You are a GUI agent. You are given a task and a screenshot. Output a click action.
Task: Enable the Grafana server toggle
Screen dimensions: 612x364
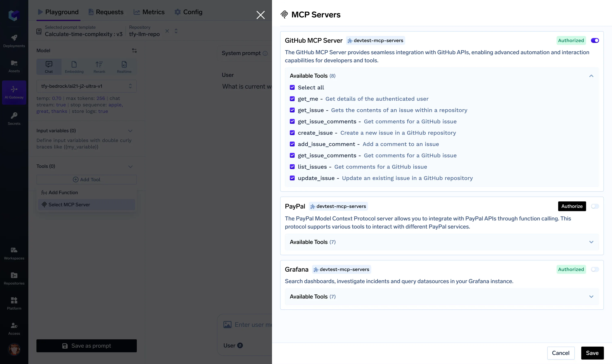click(x=595, y=269)
